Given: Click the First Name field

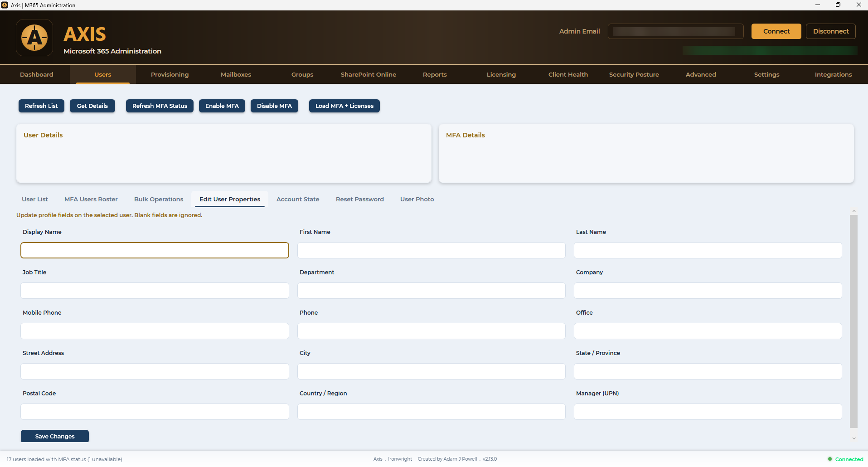Looking at the screenshot, I should (432, 250).
